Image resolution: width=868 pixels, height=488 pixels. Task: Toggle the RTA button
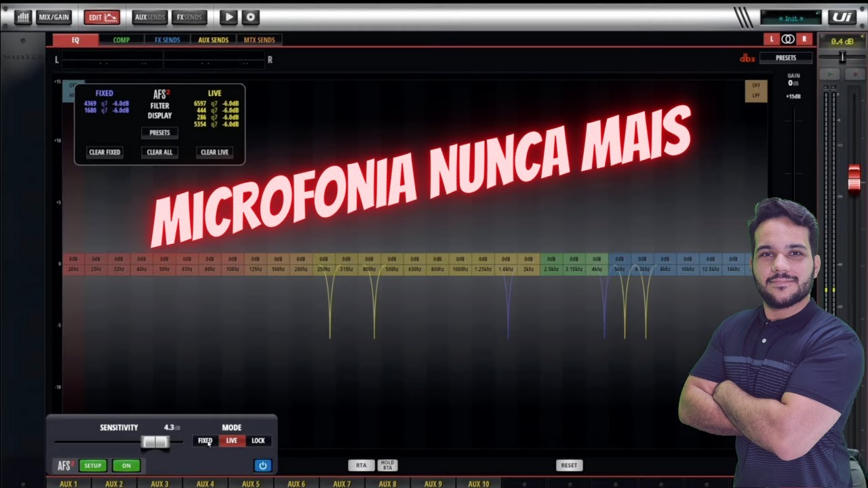(361, 466)
